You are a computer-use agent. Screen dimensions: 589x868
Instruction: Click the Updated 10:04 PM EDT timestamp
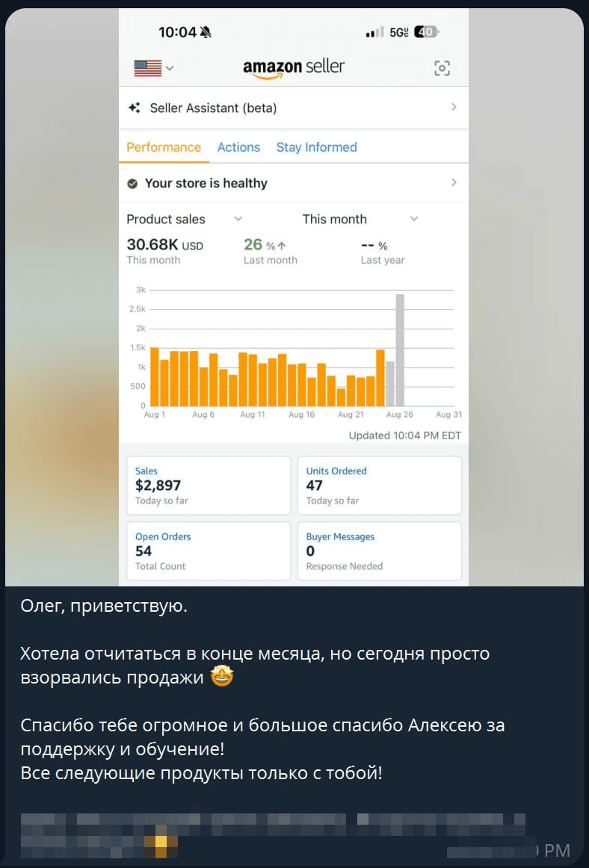(x=404, y=435)
